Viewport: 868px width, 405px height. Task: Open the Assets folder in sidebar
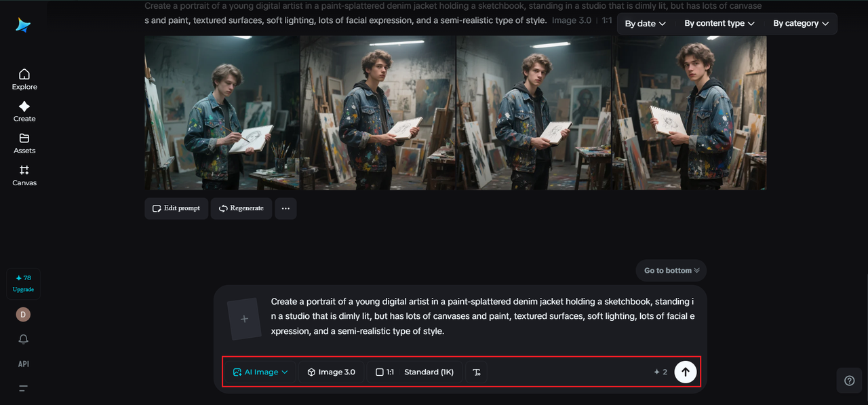tap(24, 143)
